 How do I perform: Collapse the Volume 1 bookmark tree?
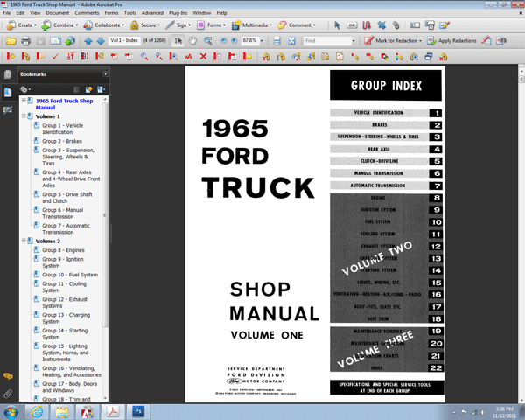pyautogui.click(x=24, y=115)
